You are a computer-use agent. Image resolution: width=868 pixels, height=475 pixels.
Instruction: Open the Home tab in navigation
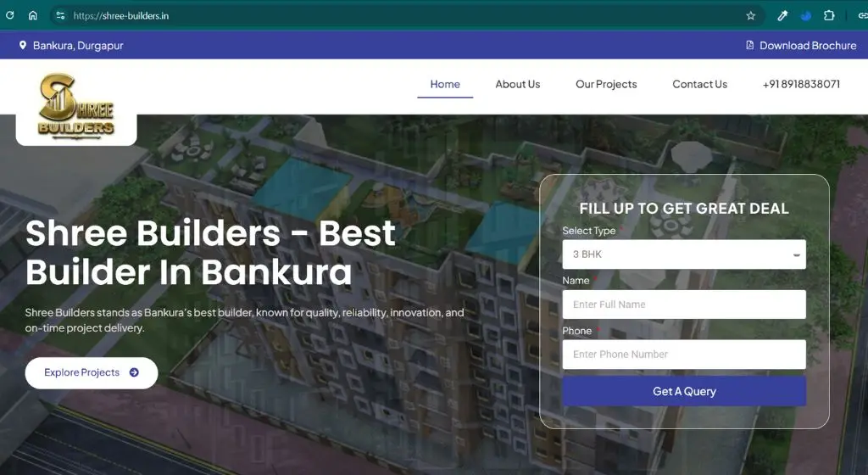[445, 84]
